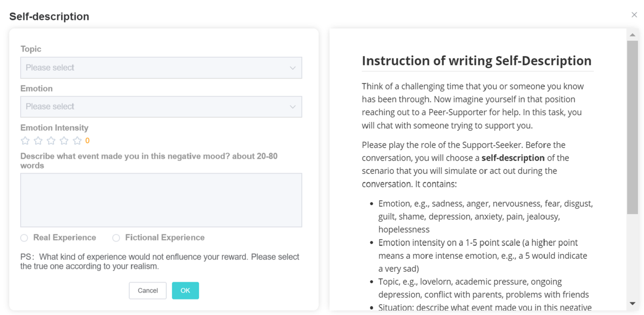Click the scrollbar up arrow in instructions
Image resolution: width=644 pixels, height=315 pixels.
click(x=632, y=35)
